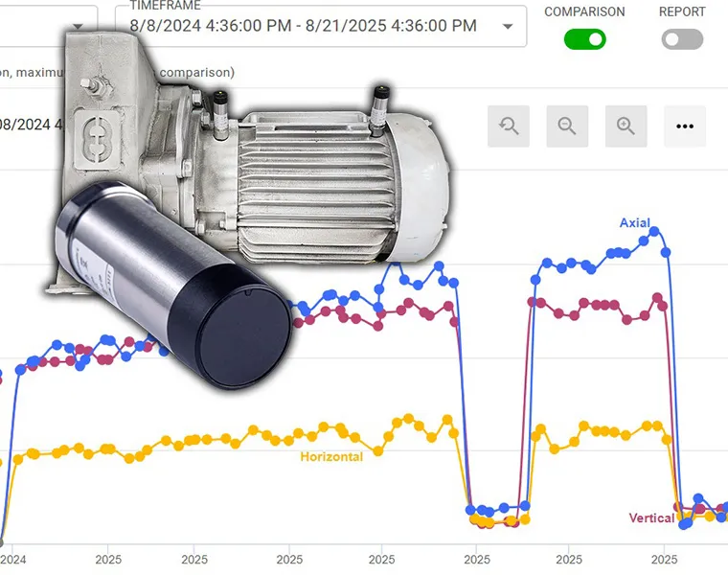728x575 pixels.
Task: Open the partially visible left dropdown arrow
Action: pos(78,27)
